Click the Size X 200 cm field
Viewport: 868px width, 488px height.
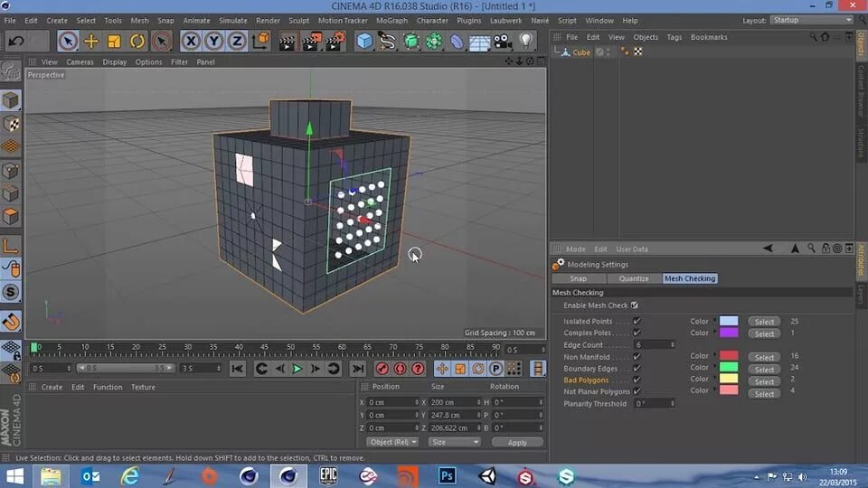[x=452, y=402]
